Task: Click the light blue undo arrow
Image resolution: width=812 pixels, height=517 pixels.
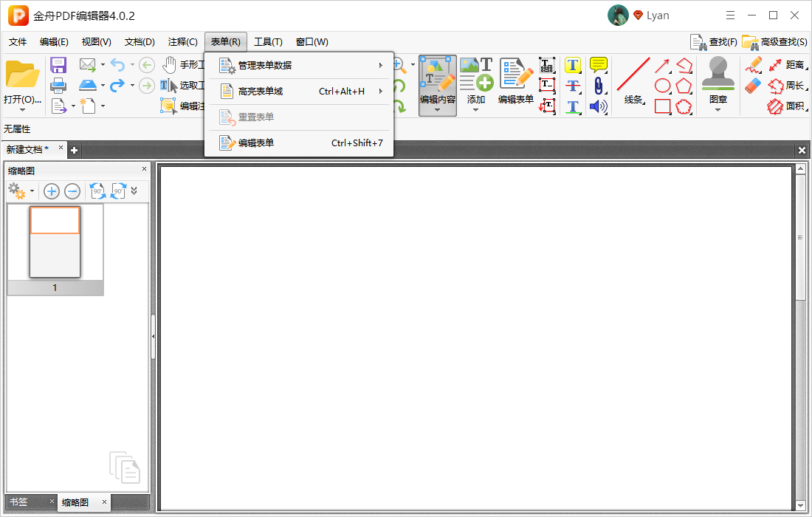Action: pos(117,65)
